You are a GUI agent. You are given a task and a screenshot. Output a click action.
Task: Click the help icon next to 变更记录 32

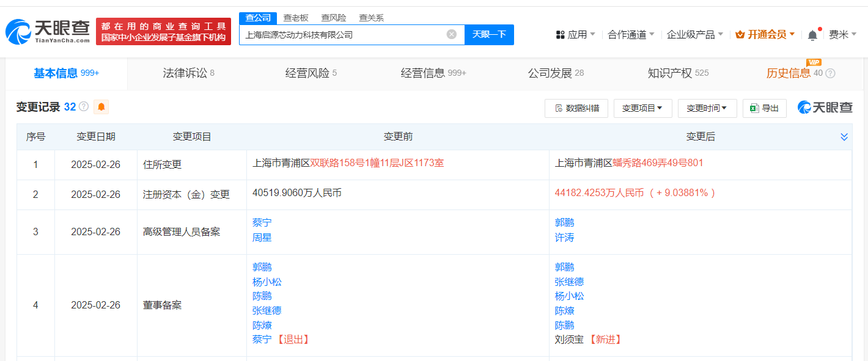click(x=84, y=107)
